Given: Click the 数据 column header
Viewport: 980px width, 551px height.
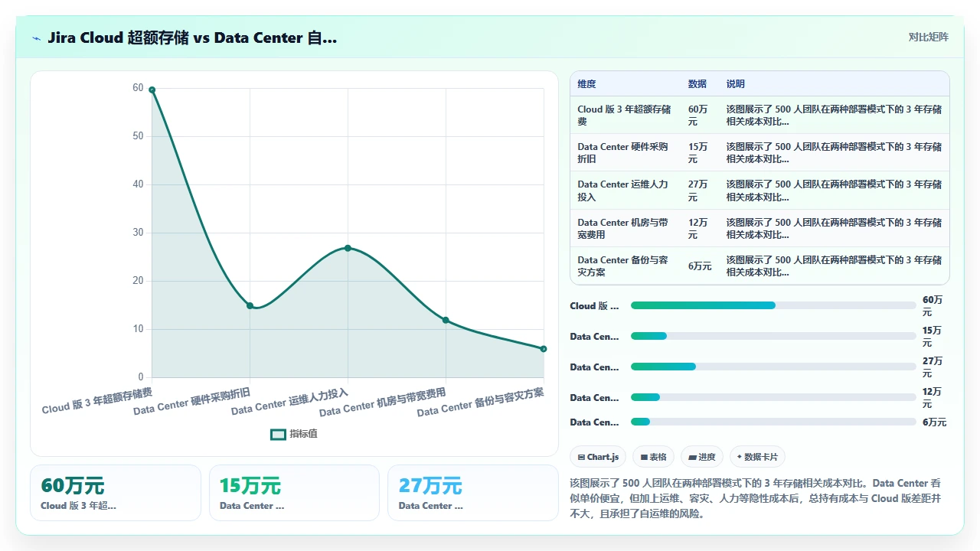Looking at the screenshot, I should pyautogui.click(x=697, y=84).
